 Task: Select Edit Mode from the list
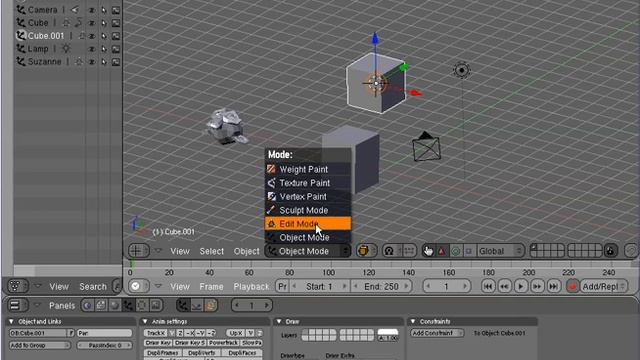tap(308, 224)
